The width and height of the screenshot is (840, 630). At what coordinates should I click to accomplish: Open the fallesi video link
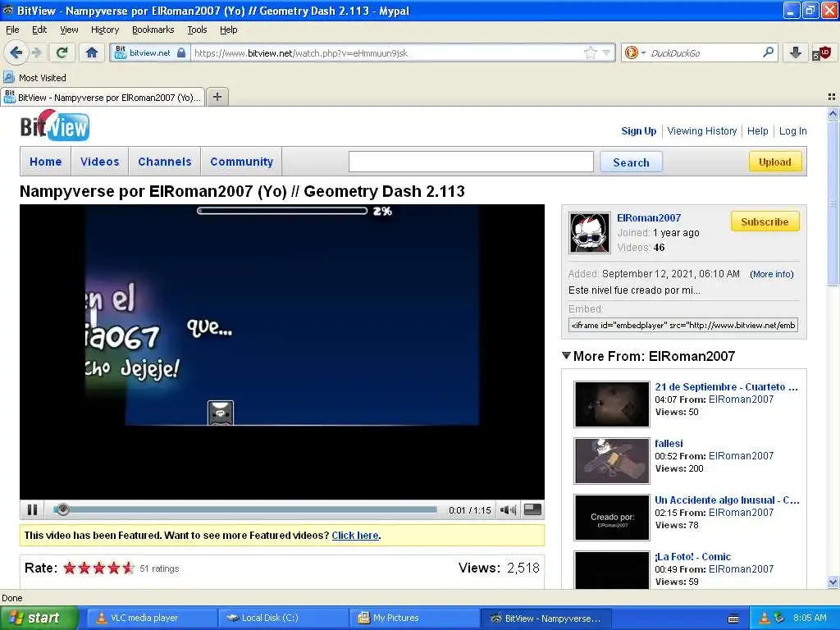click(x=669, y=443)
